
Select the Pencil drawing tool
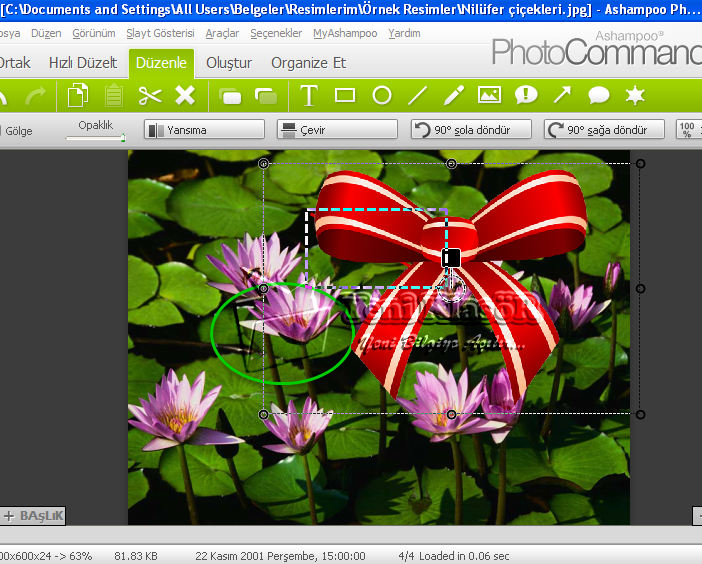[x=454, y=95]
